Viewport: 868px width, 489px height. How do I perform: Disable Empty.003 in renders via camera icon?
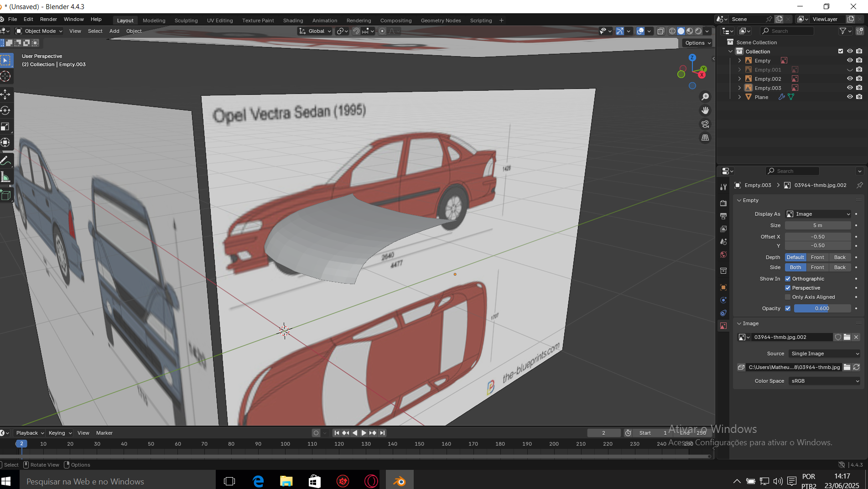pos(859,88)
